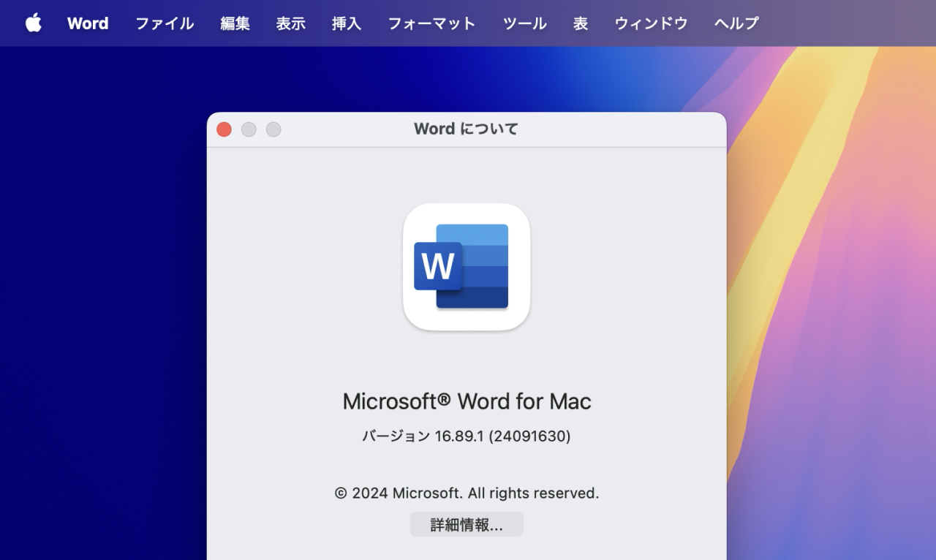Open the 挿入 menu
The width and height of the screenshot is (936, 560).
(346, 23)
